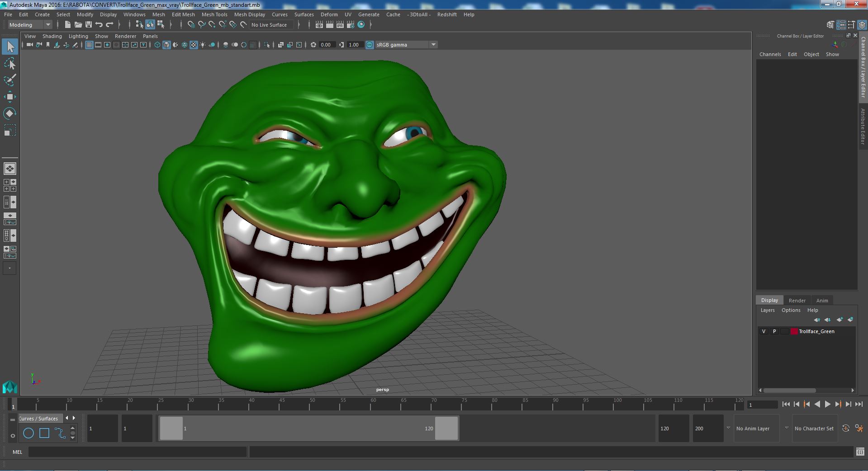Toggle color management ON button

(x=370, y=45)
